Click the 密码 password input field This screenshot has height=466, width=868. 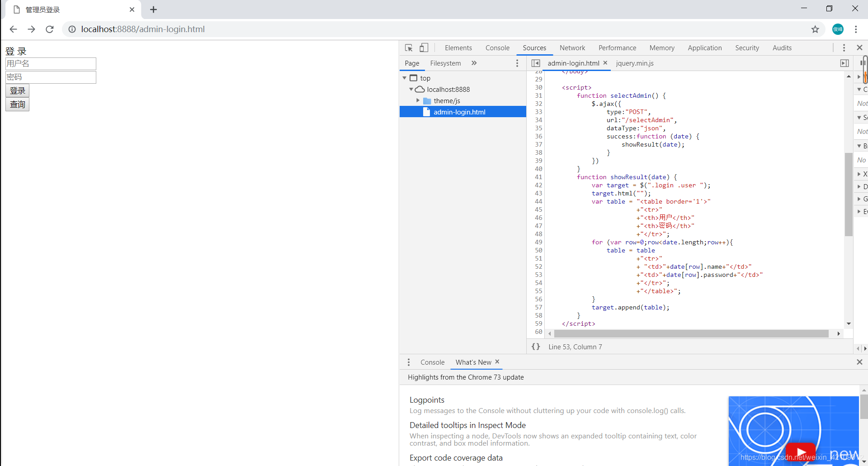tap(51, 77)
